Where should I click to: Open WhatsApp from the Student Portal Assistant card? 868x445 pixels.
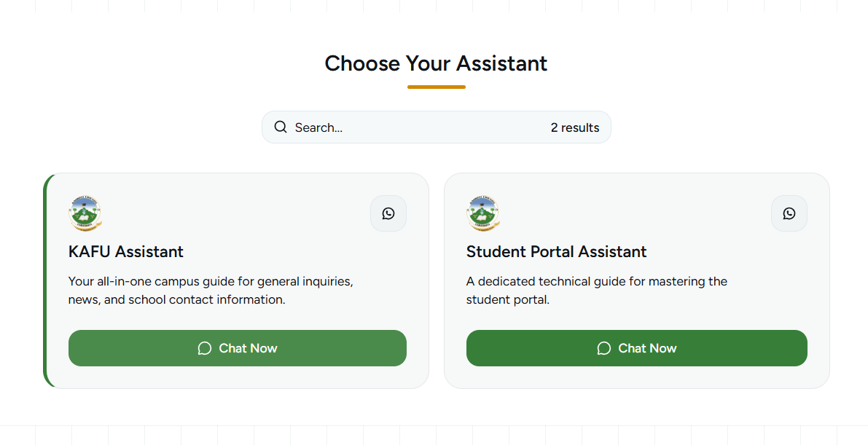point(789,213)
